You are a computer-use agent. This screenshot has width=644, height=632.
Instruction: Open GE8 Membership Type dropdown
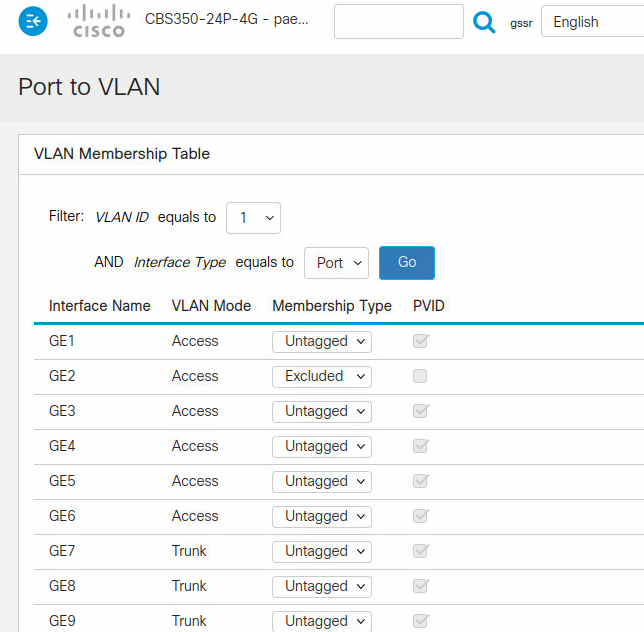pyautogui.click(x=322, y=586)
